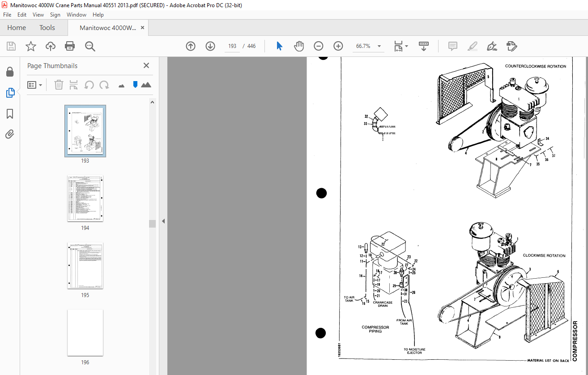Rotate pages clockwise in thumbnails panel
The image size is (588, 375).
point(104,85)
